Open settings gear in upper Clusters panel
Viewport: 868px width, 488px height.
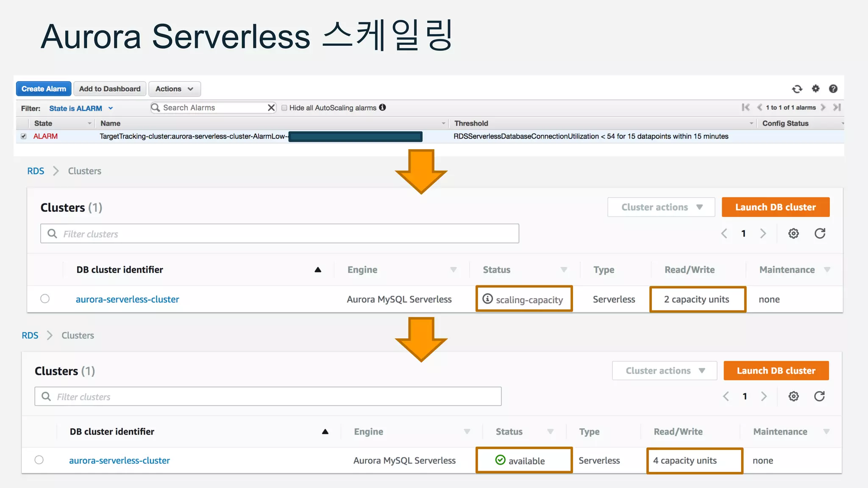(793, 233)
